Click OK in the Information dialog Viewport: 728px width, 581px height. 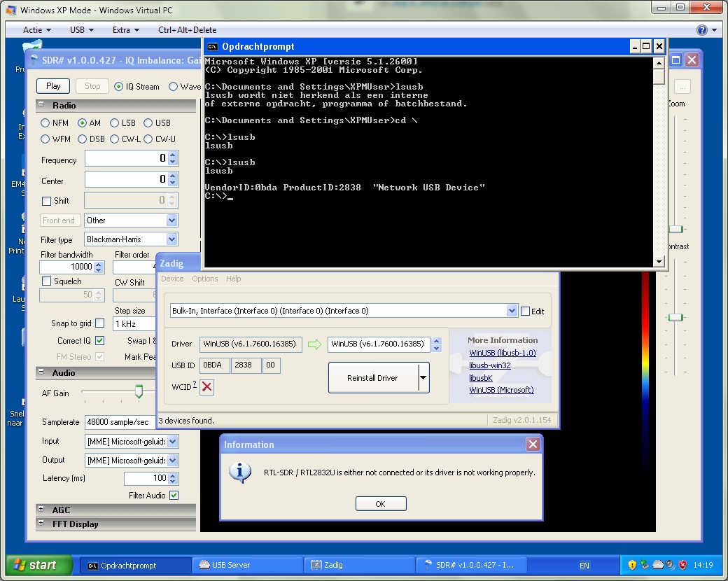[x=381, y=504]
